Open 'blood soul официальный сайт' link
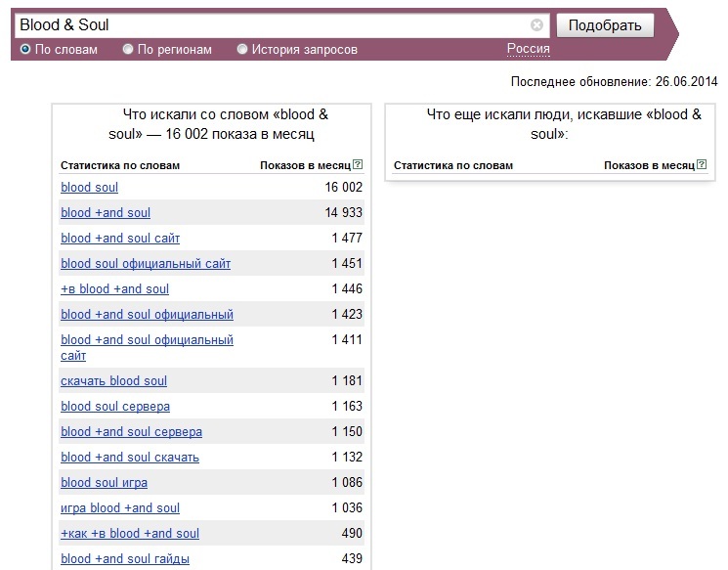This screenshot has height=570, width=728. (x=146, y=263)
